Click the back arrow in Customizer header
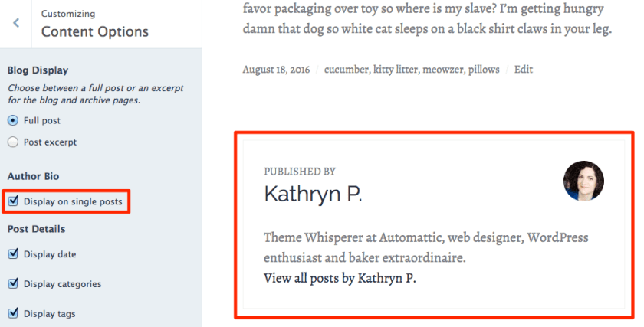 [16, 23]
